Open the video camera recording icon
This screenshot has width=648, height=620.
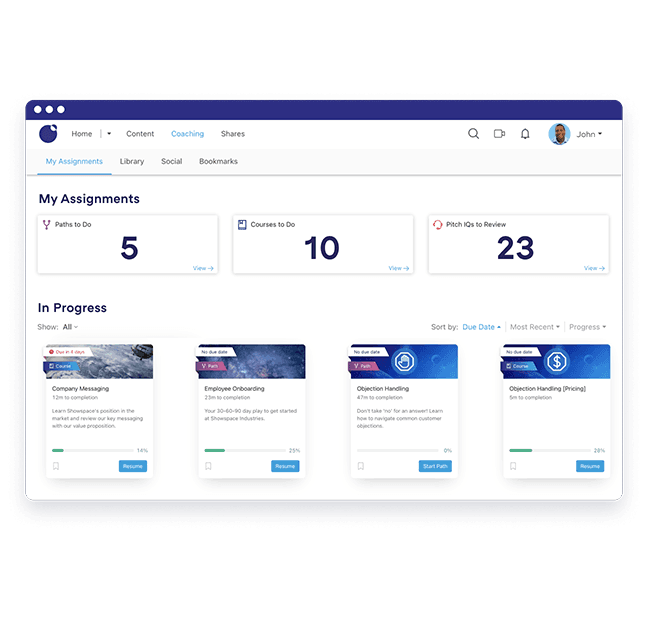point(499,134)
